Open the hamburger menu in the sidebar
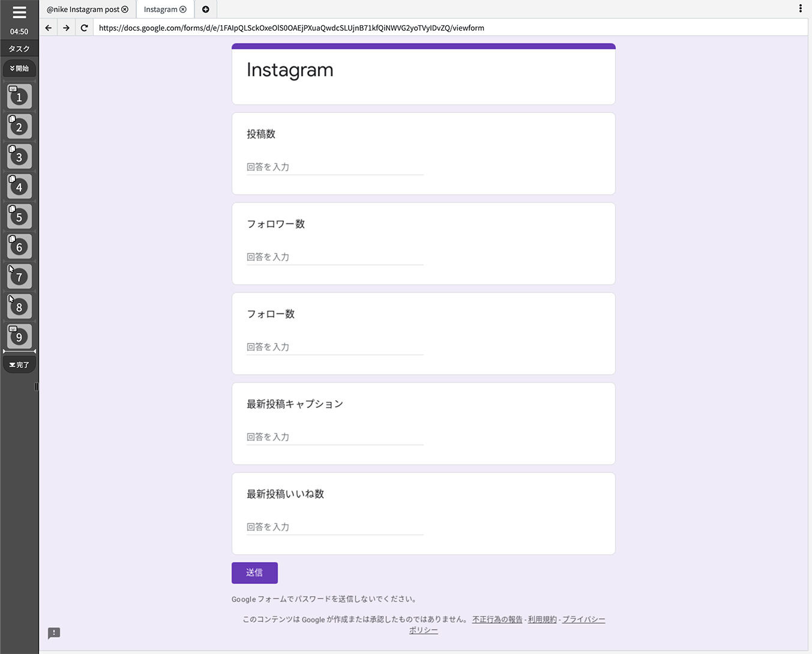The image size is (812, 654). pyautogui.click(x=19, y=13)
